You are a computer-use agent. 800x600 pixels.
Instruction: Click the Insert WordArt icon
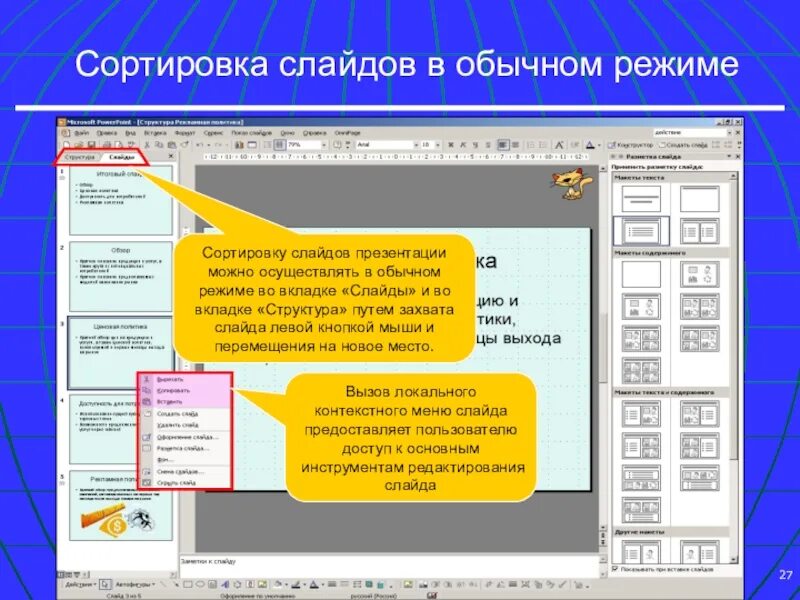[x=226, y=585]
